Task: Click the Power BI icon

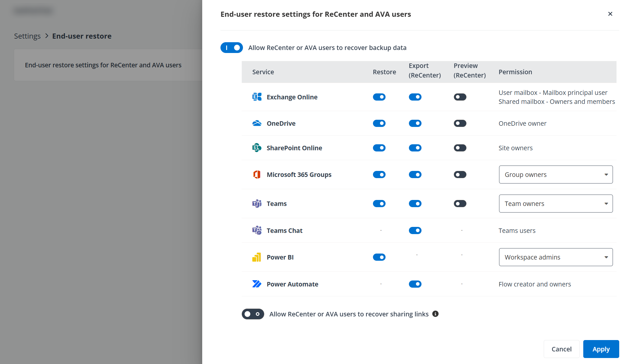Action: click(256, 257)
